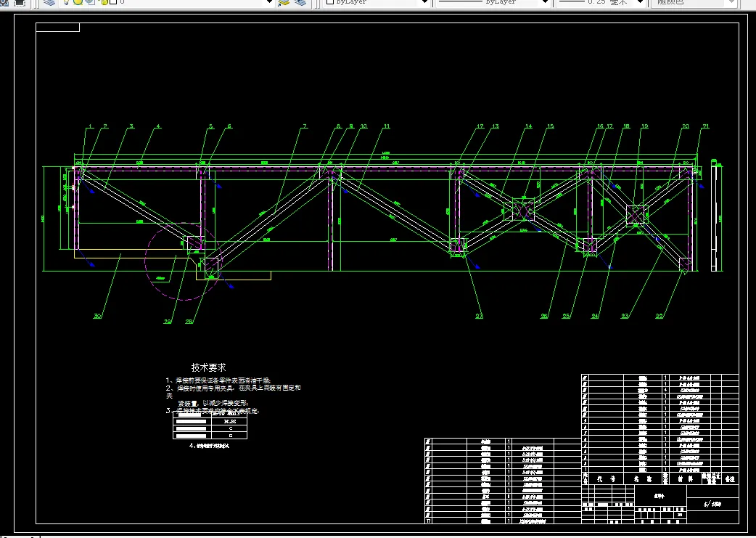Screen dimensions: 756x538
Task: Click part balloon number 14
Action: (x=529, y=126)
